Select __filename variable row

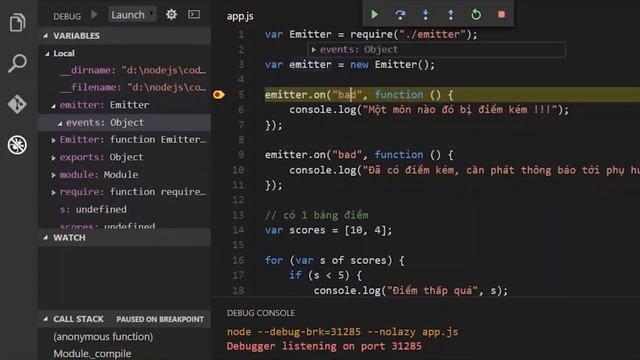(124, 87)
